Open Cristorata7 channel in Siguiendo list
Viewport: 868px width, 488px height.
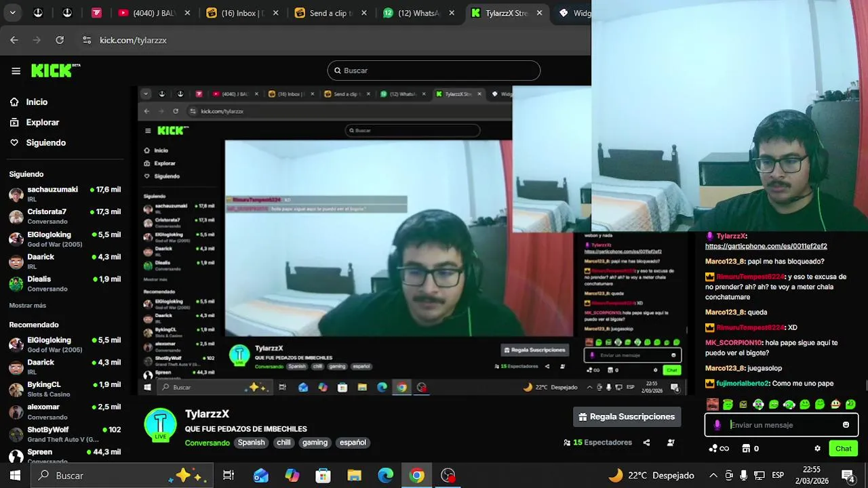pyautogui.click(x=64, y=216)
